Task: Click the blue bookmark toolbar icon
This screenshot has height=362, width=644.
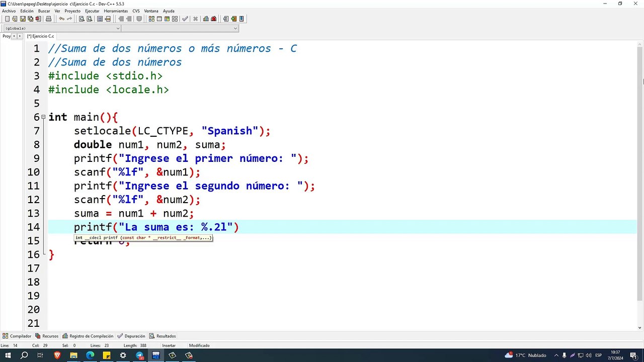Action: [242, 19]
